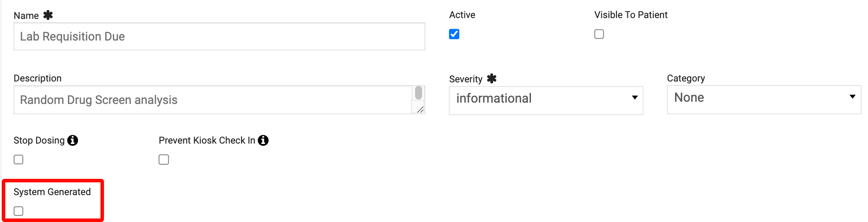Click the Description field label
This screenshot has width=868, height=222.
click(x=37, y=78)
